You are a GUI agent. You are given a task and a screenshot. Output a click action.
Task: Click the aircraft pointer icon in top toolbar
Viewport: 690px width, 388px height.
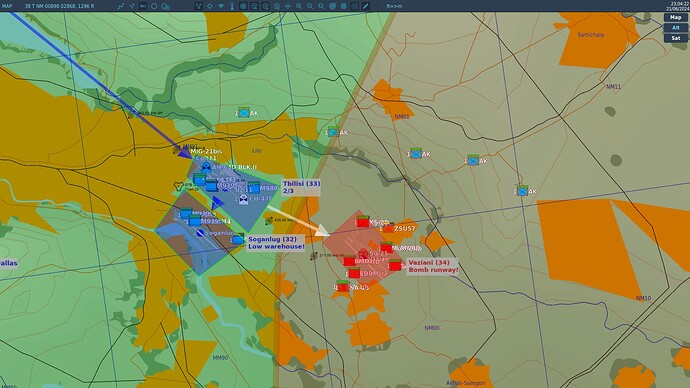click(x=132, y=6)
